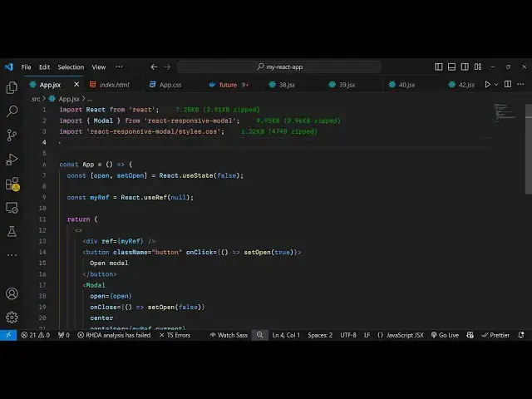Screen dimensions: 532x399
Task: Open editor More Actions ellipsis
Action: [520, 84]
